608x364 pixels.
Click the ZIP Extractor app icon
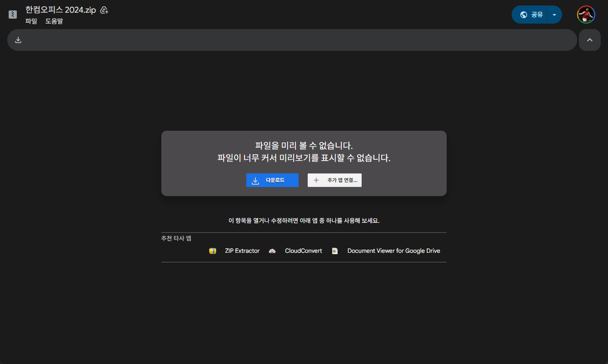coord(213,251)
